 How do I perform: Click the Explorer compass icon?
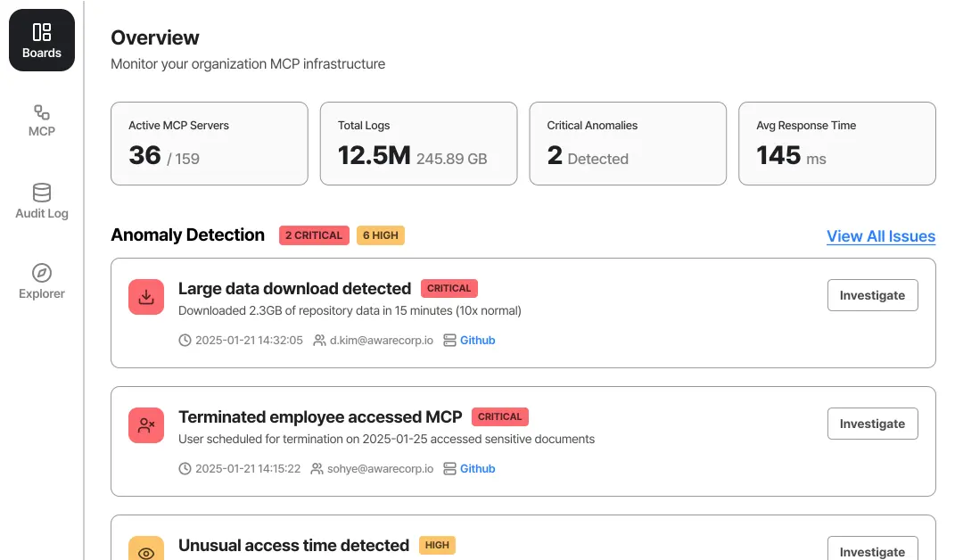42,273
